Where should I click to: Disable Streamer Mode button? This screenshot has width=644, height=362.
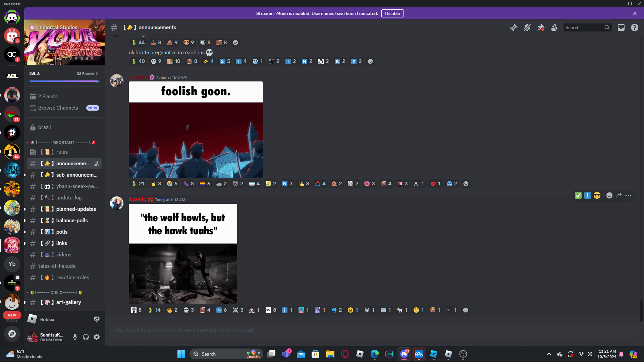coord(392,13)
